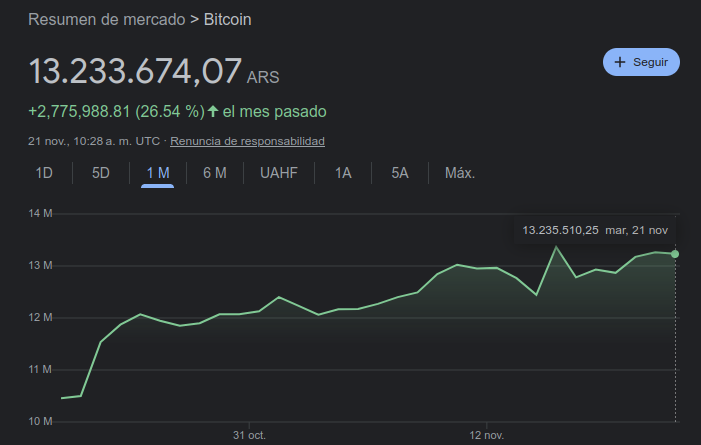Click the green chart data point marker
The height and width of the screenshot is (445, 701).
[x=675, y=254]
